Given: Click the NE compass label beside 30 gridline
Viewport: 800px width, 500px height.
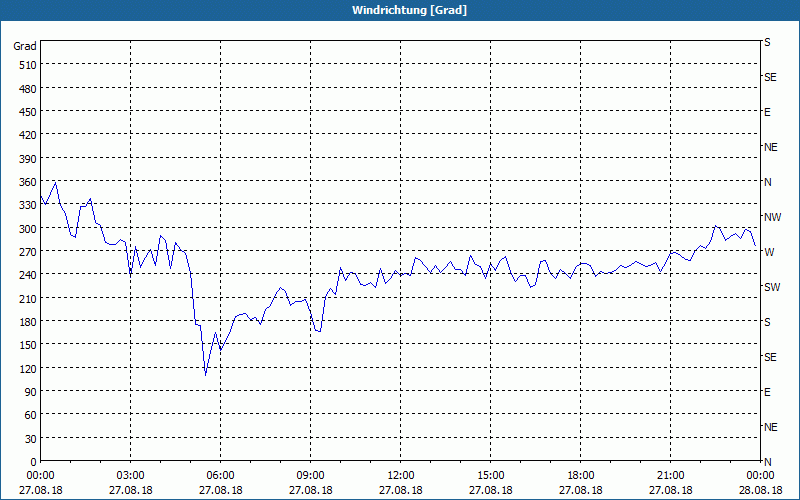Looking at the screenshot, I should 771,427.
